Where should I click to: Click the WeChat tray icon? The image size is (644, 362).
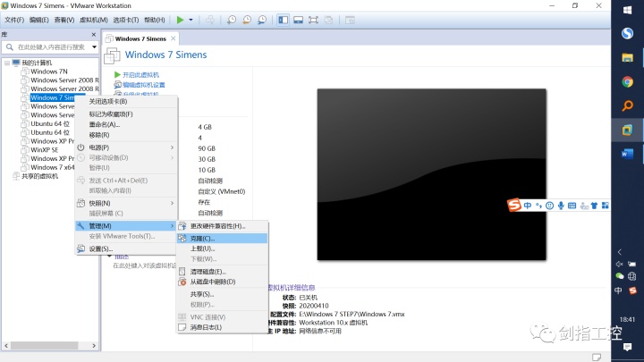click(x=619, y=276)
